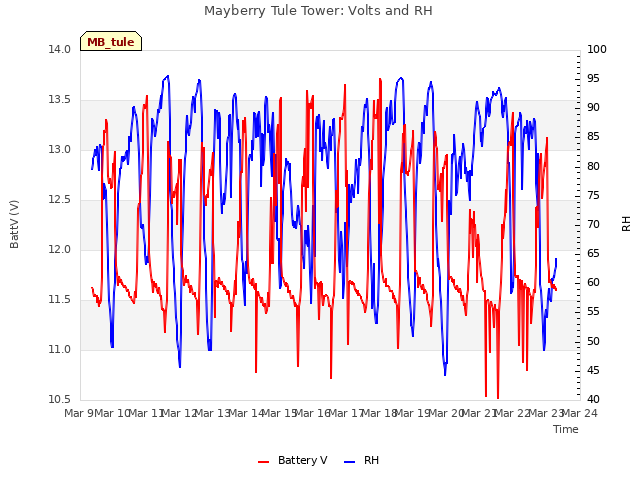Click the 11.0 left axis tick label
Screen dimensions: 640x480
(x=60, y=349)
